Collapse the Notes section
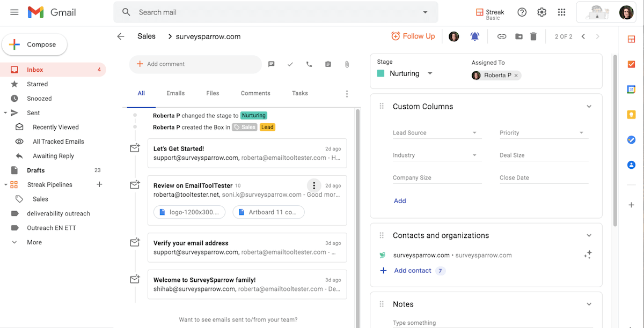The image size is (644, 328). pyautogui.click(x=589, y=304)
